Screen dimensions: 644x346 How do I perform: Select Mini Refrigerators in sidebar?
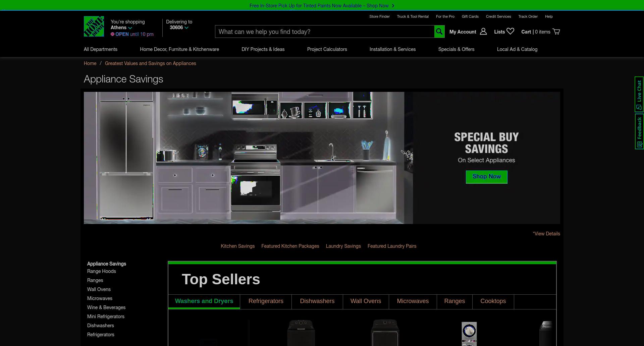pos(106,316)
